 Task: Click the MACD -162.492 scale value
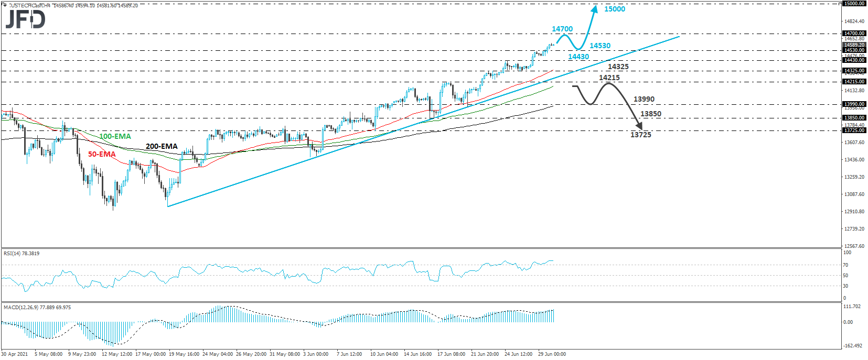coord(852,346)
